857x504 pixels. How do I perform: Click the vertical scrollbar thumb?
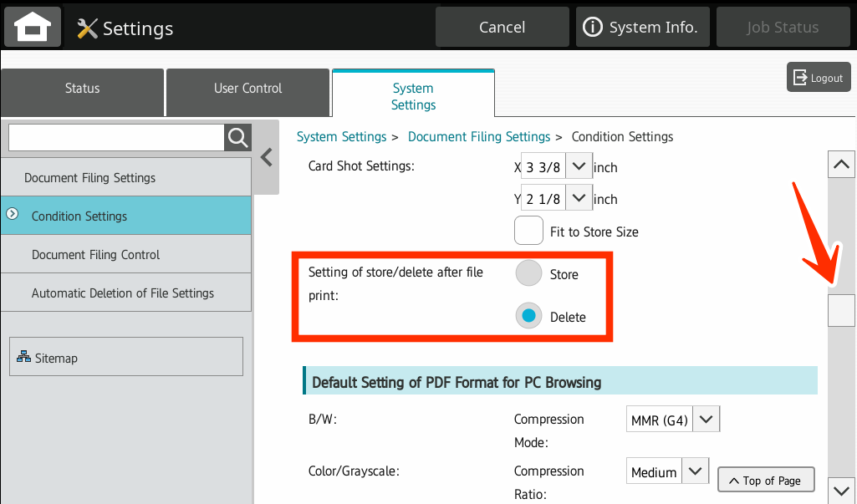coord(841,310)
